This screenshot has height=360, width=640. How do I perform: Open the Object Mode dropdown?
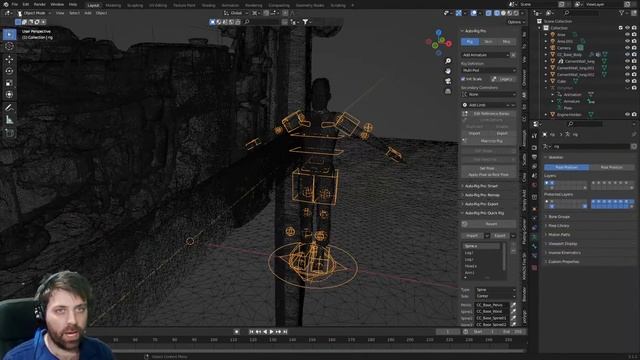pyautogui.click(x=34, y=13)
